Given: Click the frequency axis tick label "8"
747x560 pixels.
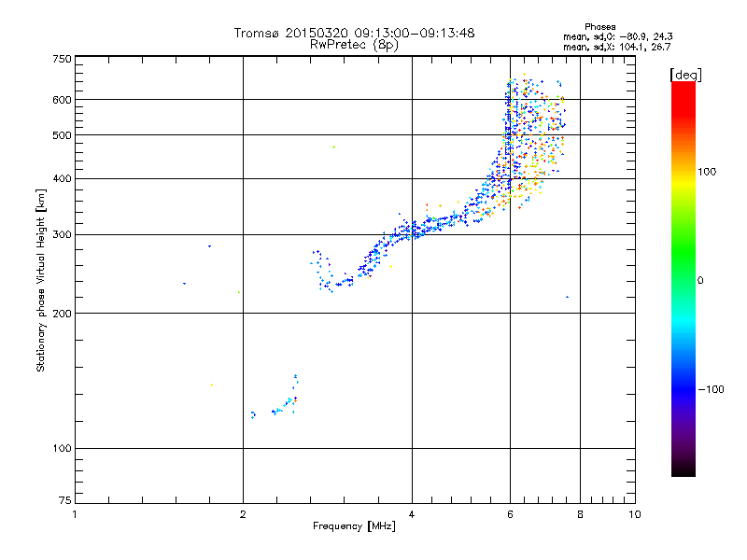Looking at the screenshot, I should [x=580, y=514].
